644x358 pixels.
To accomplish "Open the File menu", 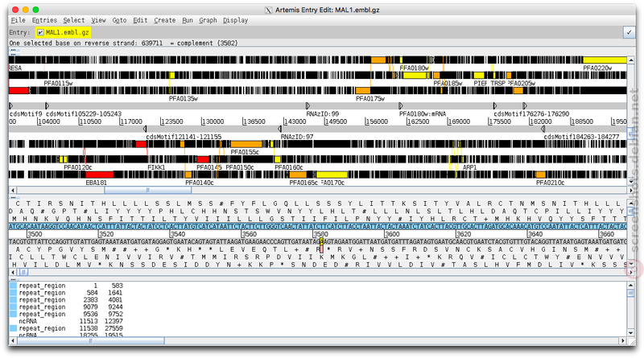I will [18, 20].
